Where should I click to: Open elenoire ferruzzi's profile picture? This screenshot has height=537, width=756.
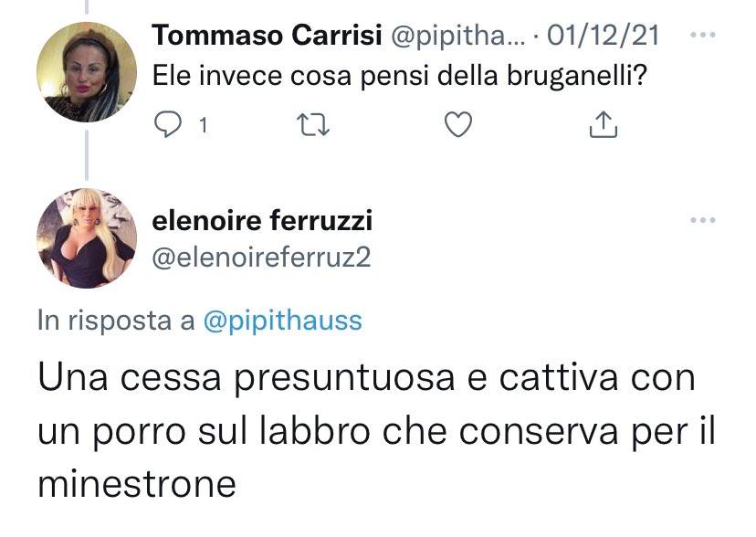pyautogui.click(x=87, y=238)
